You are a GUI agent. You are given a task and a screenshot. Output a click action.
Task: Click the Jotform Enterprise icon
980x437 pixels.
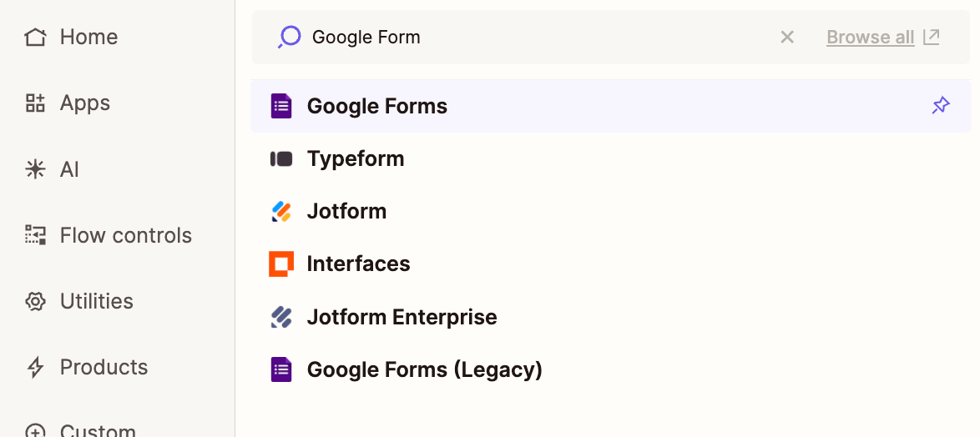click(x=281, y=317)
